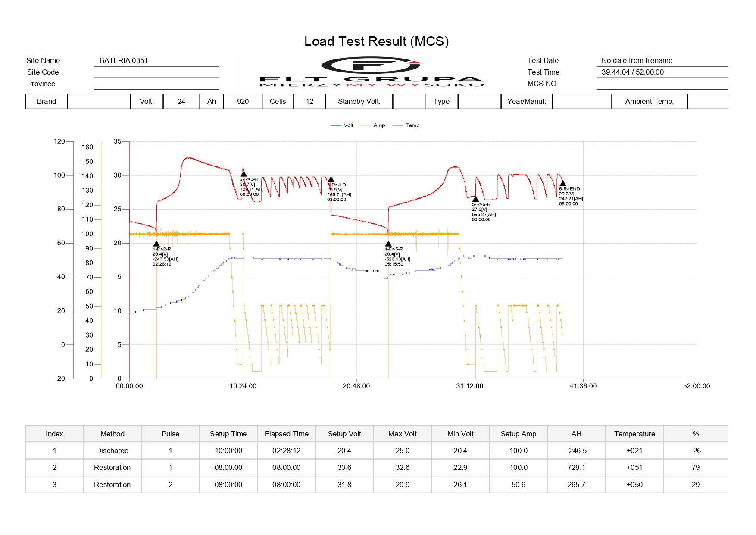Select the 2-R>3-R triangle marker

244,174
